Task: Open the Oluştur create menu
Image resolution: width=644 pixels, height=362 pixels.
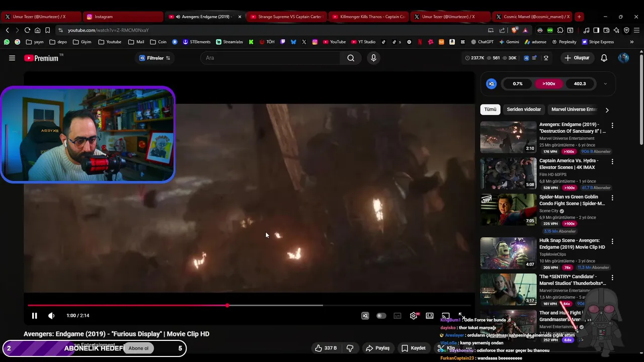Action: click(577, 58)
